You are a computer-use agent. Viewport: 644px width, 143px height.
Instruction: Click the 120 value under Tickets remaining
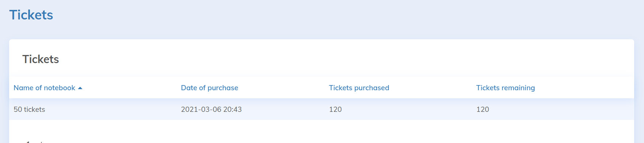[482, 109]
